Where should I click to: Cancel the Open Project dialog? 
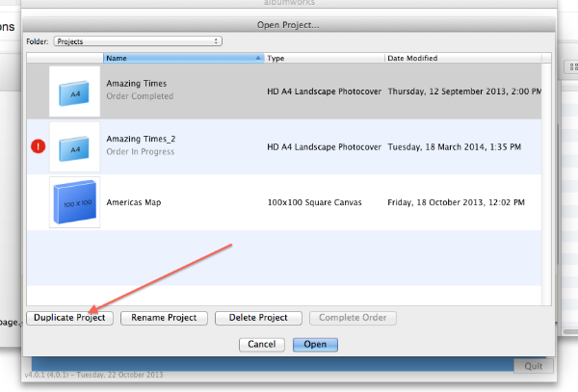pyautogui.click(x=261, y=344)
